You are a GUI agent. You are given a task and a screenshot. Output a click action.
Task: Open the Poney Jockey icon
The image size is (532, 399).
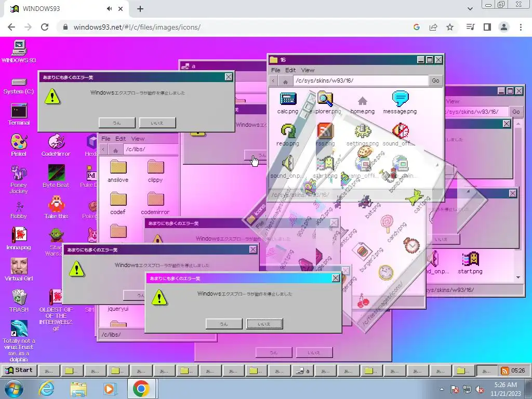[19, 179]
